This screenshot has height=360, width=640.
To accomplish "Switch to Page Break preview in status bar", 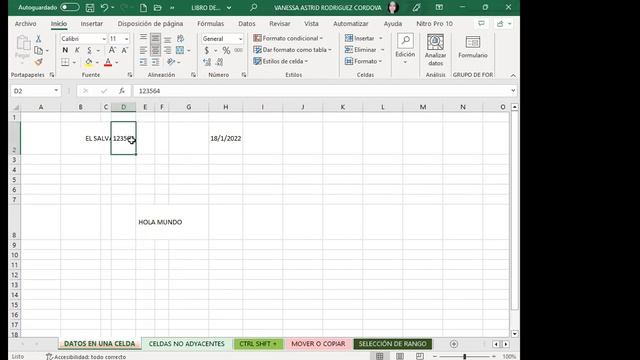I will (420, 356).
